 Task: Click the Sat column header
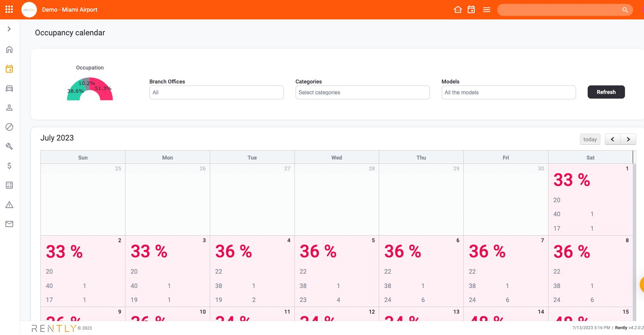(590, 158)
